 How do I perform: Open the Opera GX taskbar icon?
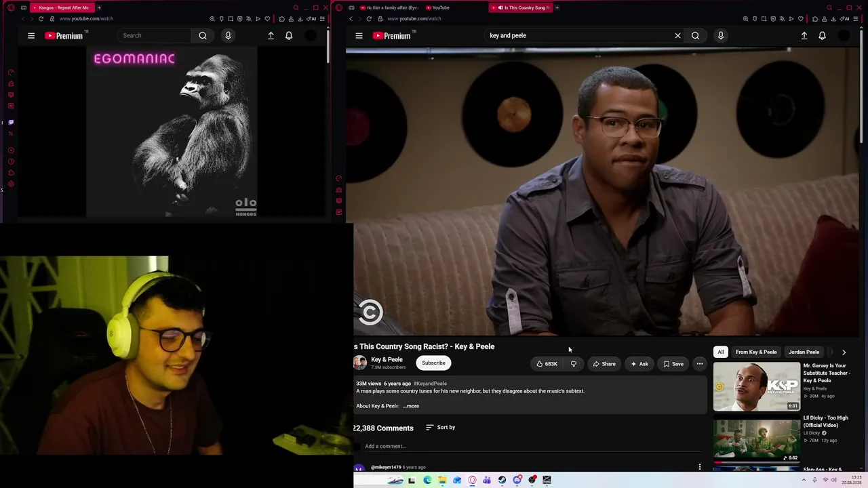coord(472,481)
